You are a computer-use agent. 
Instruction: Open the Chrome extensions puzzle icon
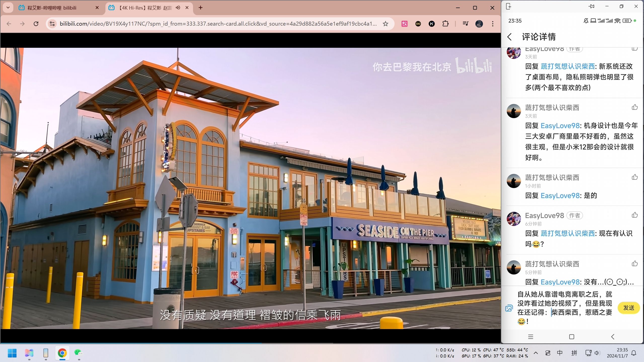point(445,24)
